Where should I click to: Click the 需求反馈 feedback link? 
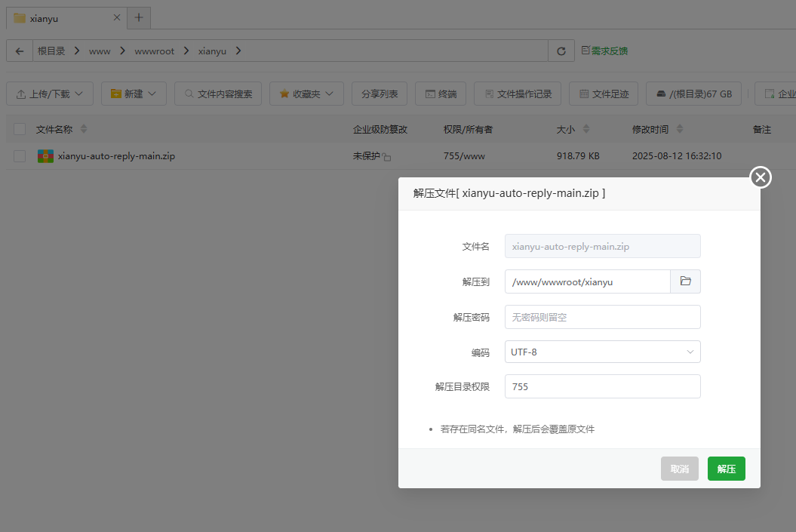pos(604,51)
